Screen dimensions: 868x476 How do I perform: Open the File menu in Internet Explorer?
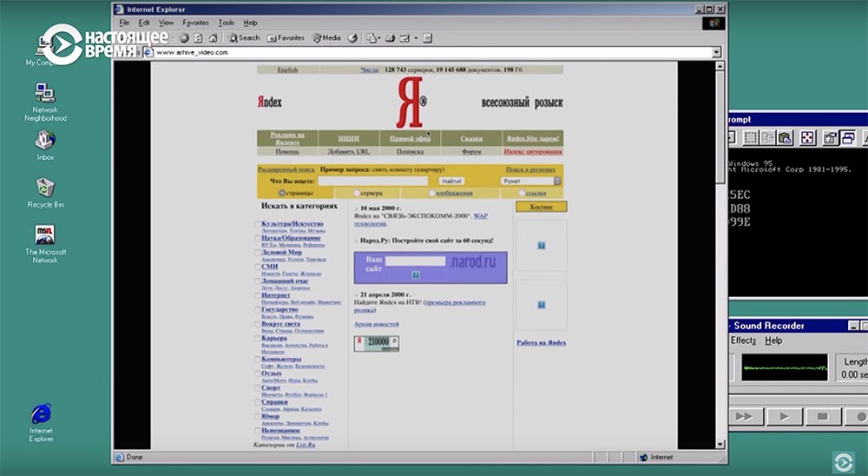coord(124,23)
